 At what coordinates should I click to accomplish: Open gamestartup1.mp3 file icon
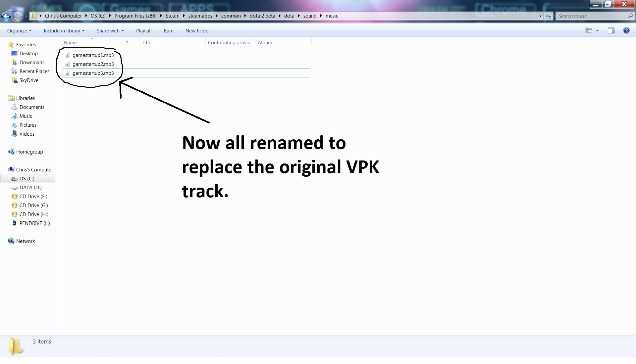68,55
